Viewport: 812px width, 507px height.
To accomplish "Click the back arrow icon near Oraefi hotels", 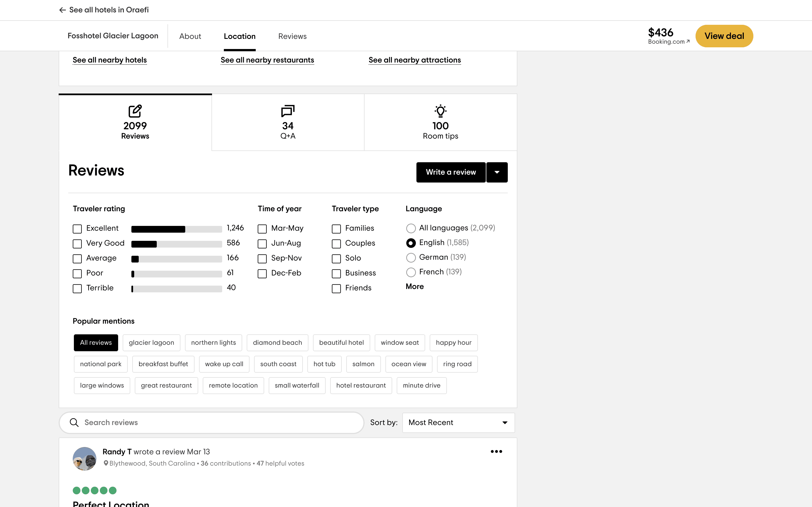I will coord(62,10).
